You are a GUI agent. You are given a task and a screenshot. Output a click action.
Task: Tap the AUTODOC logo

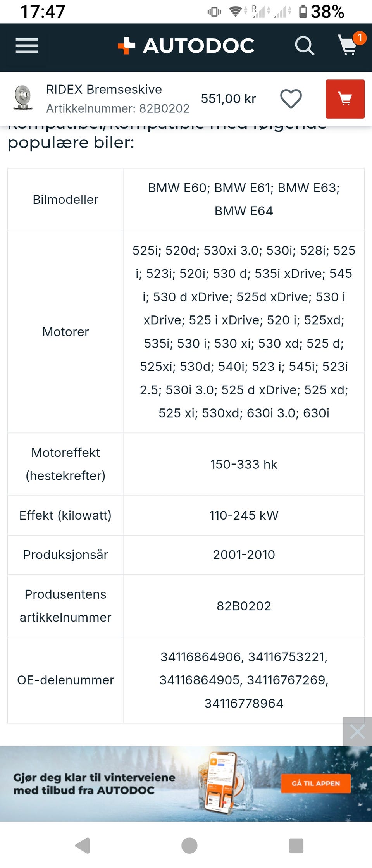186,46
